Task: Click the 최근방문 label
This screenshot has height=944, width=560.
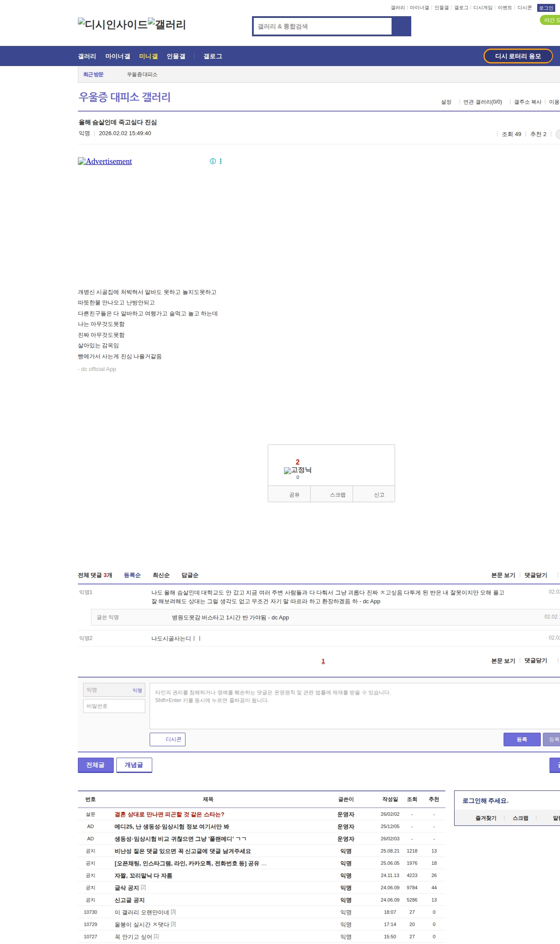Action: pos(93,75)
